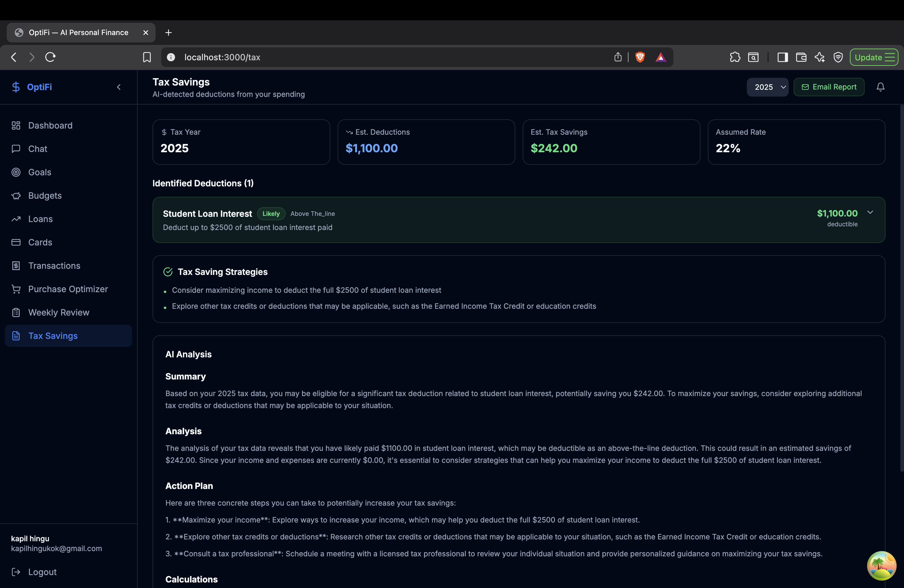Image resolution: width=904 pixels, height=588 pixels.
Task: Open Brave wallet icon
Action: pos(801,57)
